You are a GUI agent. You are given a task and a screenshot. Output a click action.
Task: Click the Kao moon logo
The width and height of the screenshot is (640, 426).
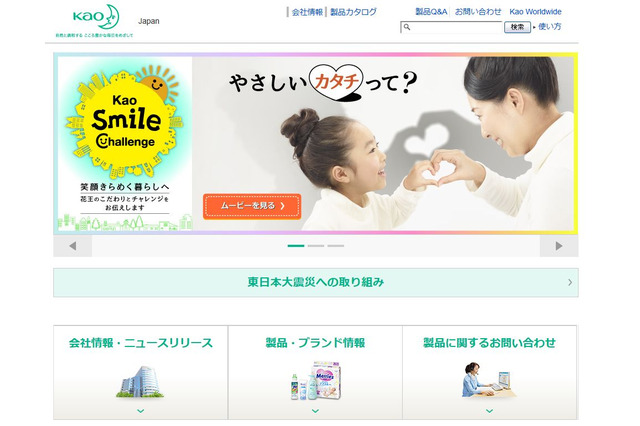[96, 17]
